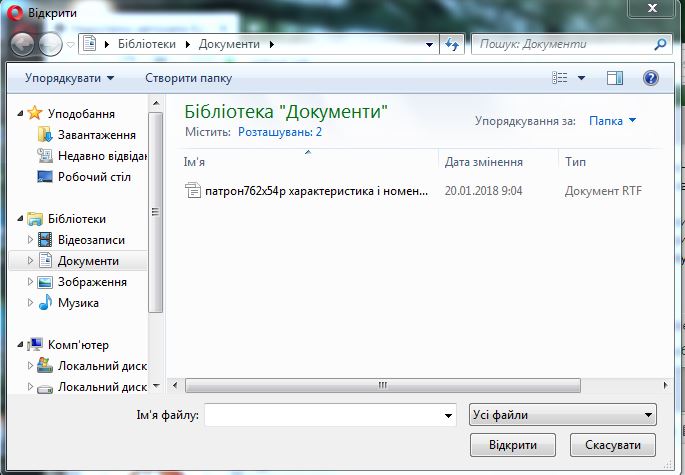The image size is (685, 475).
Task: Toggle the preview pane icon
Action: point(615,78)
